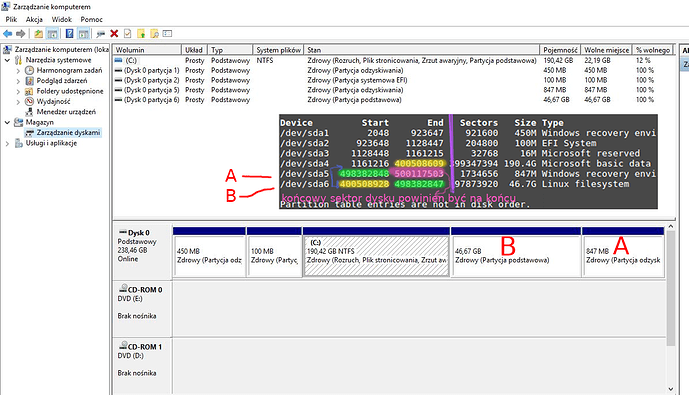
Task: Expand the Harmonogram zadań node
Action: (18, 70)
